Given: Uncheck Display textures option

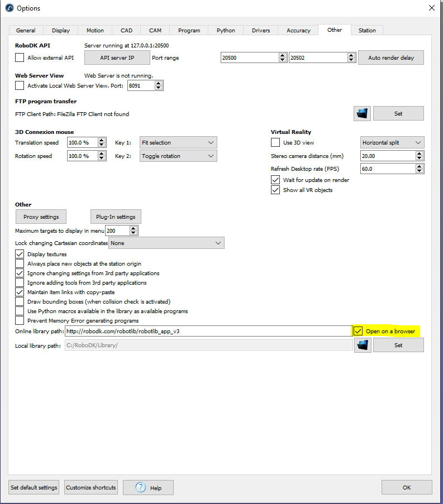Looking at the screenshot, I should pos(20,254).
